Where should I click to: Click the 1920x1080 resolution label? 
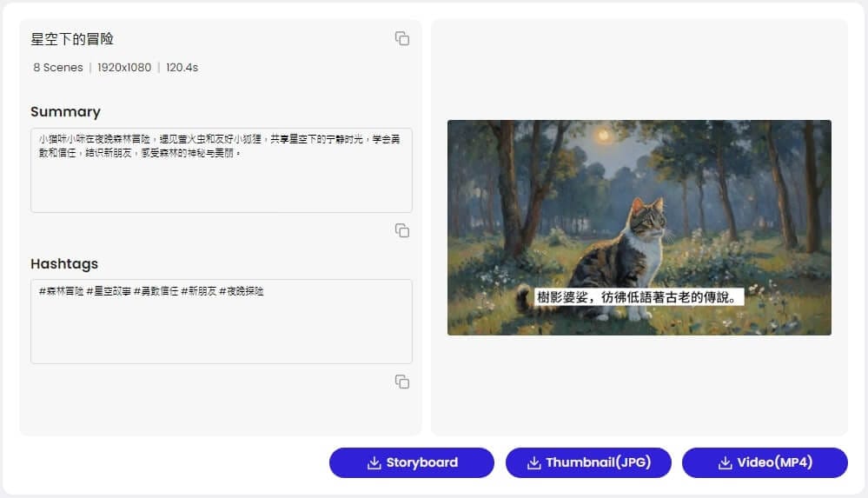[x=123, y=68]
